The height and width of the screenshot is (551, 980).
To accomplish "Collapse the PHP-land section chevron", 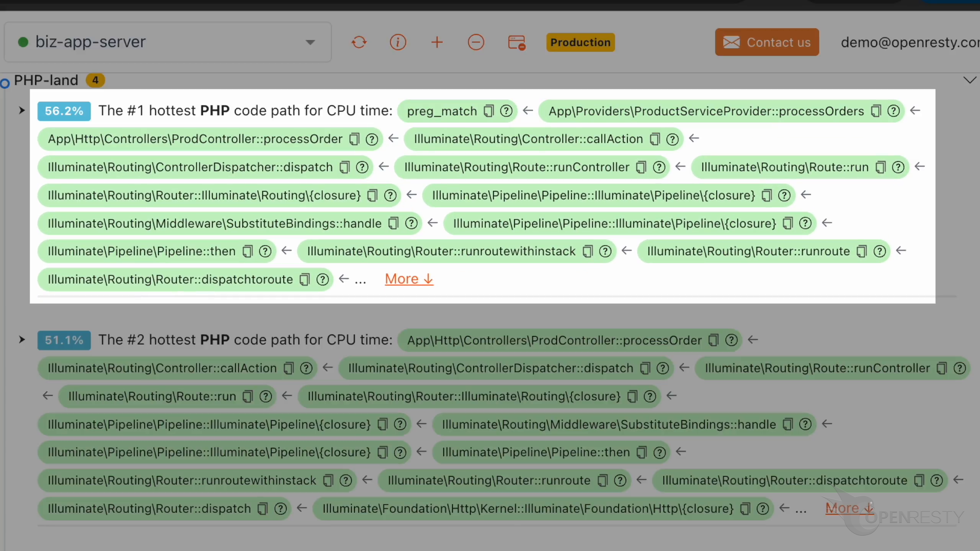I will click(x=970, y=80).
